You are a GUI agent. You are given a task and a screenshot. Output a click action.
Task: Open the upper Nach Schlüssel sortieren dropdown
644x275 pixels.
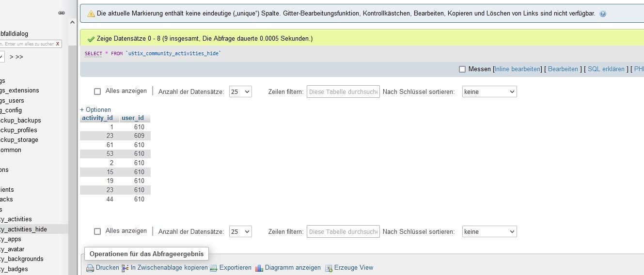click(x=489, y=92)
